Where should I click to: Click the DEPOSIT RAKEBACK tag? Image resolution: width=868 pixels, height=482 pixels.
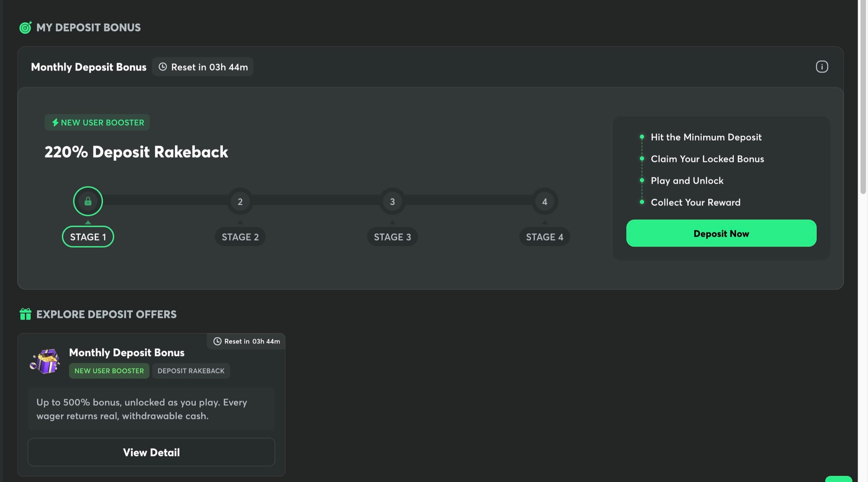pyautogui.click(x=191, y=371)
